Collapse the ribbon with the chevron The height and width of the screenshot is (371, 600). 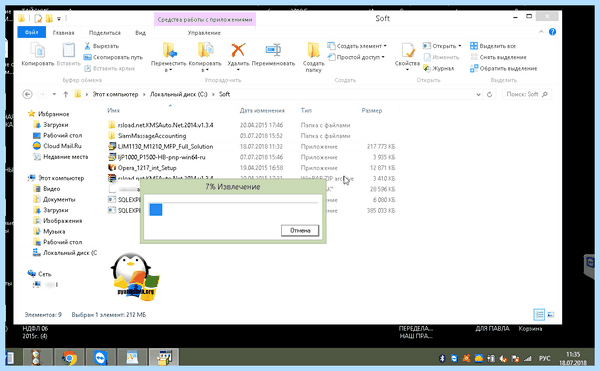click(541, 32)
